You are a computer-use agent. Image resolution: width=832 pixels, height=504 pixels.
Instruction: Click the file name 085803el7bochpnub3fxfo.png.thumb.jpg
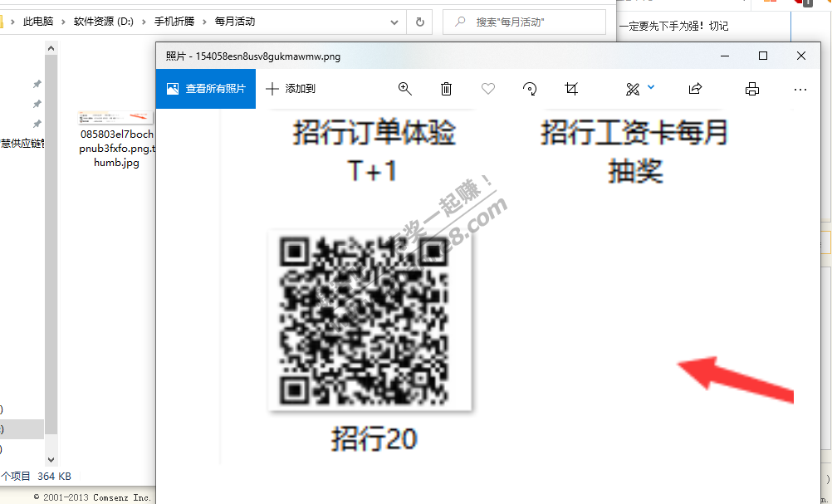click(117, 149)
